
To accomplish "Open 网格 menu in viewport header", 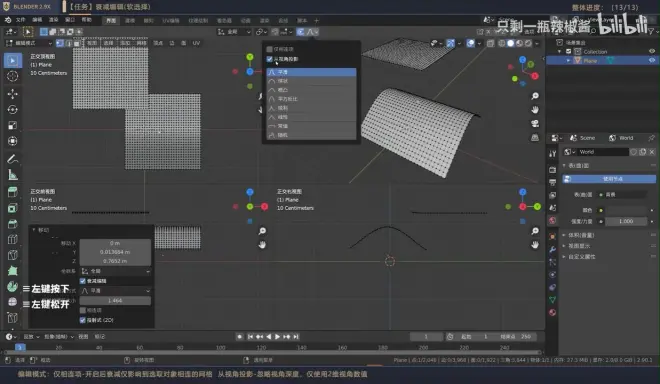I will pos(141,43).
